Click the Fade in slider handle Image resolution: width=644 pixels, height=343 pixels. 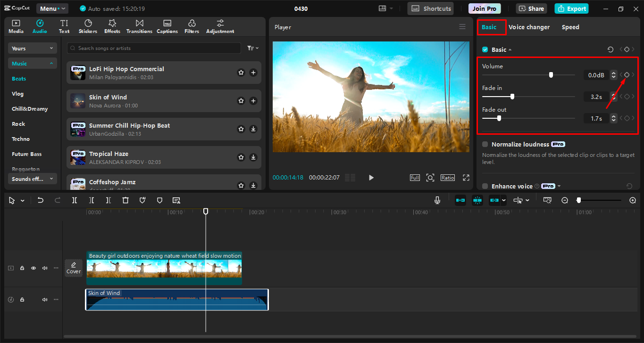coord(512,97)
